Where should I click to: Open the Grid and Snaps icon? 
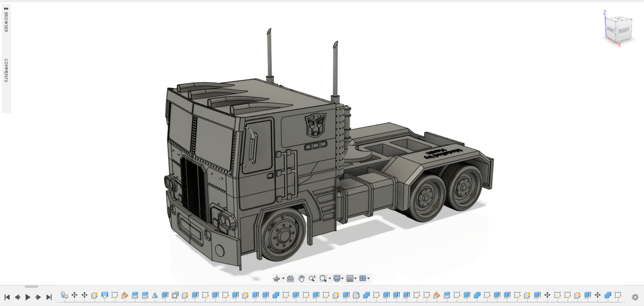pyautogui.click(x=350, y=278)
